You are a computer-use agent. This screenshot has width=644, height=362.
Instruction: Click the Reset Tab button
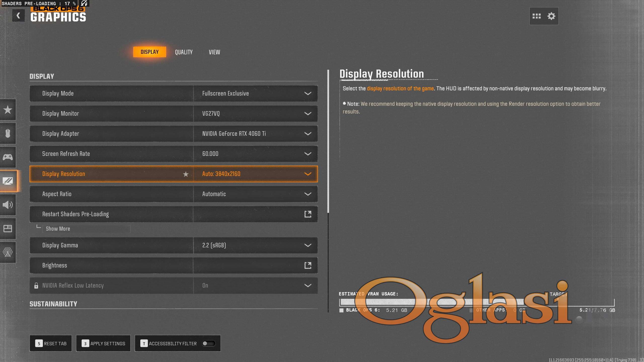(51, 343)
